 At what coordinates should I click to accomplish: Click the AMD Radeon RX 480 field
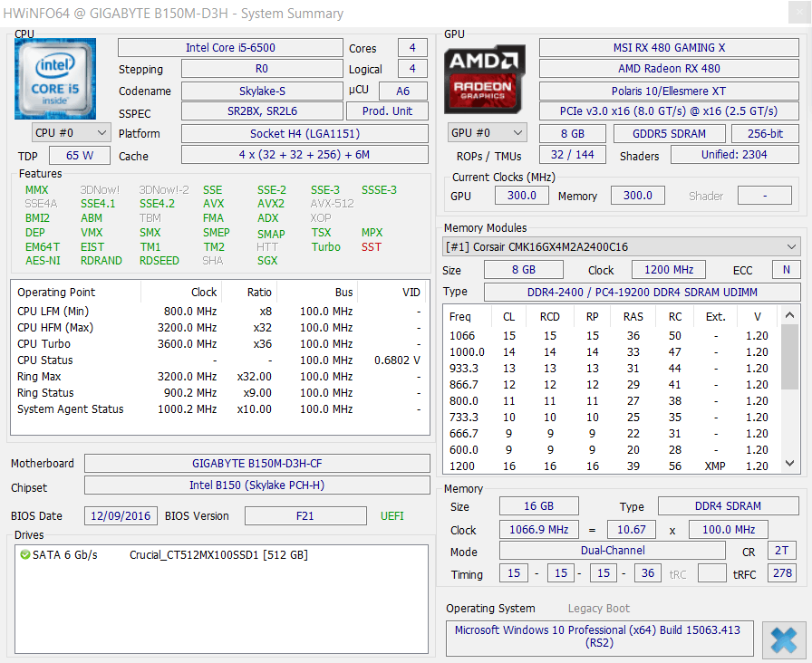(669, 69)
